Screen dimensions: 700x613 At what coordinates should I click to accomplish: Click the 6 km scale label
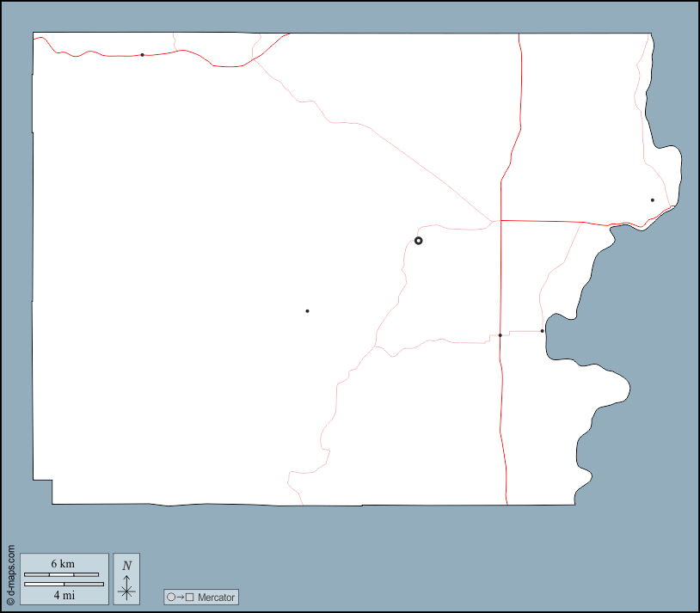[x=63, y=563]
